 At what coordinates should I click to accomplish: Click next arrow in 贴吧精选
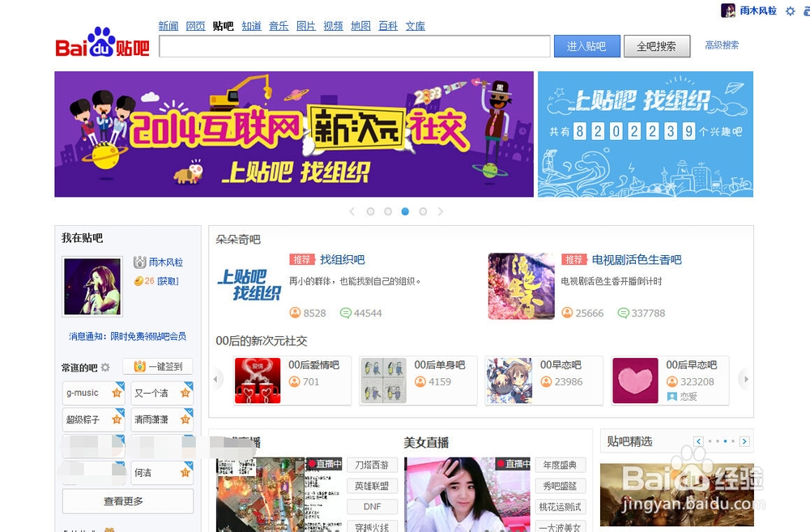pos(744,441)
